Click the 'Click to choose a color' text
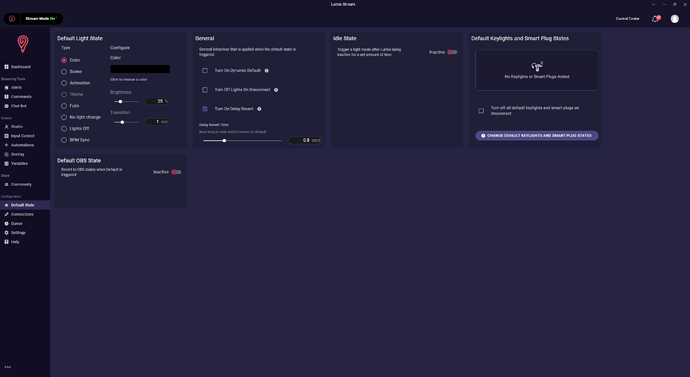This screenshot has height=377, width=690. (x=128, y=80)
